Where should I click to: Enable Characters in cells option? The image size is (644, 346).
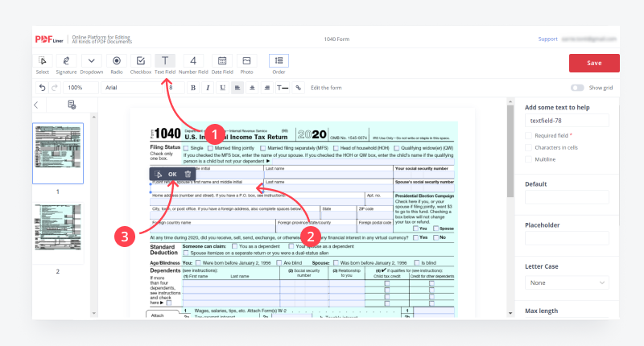click(529, 147)
